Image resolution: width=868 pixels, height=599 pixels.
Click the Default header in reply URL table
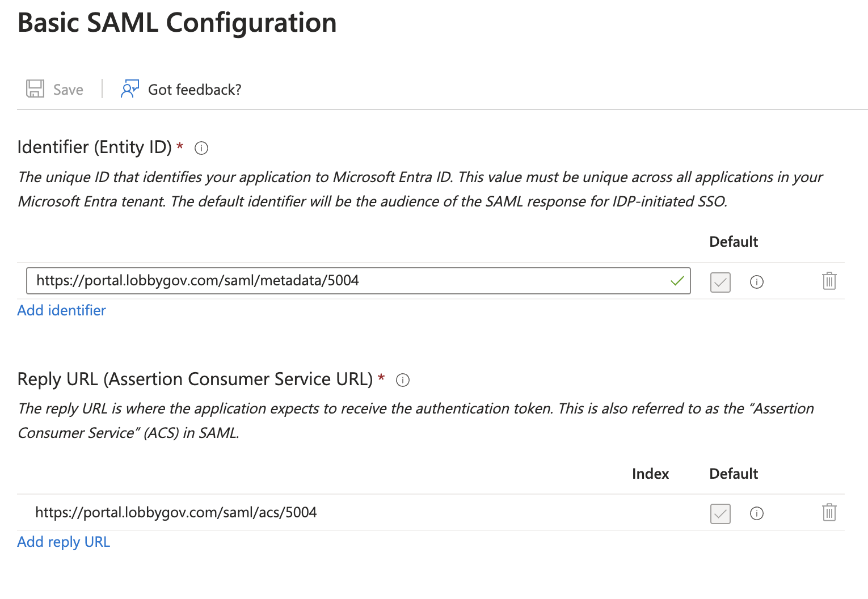pyautogui.click(x=734, y=474)
